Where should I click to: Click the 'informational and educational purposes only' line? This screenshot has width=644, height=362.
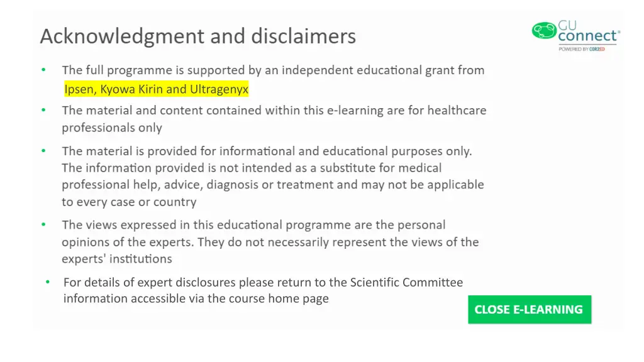[x=267, y=151]
